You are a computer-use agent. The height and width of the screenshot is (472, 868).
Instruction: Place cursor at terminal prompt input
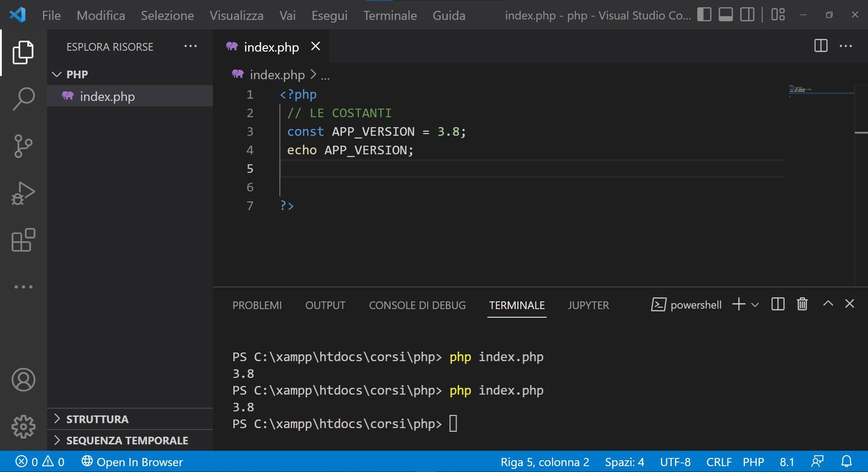click(x=453, y=424)
